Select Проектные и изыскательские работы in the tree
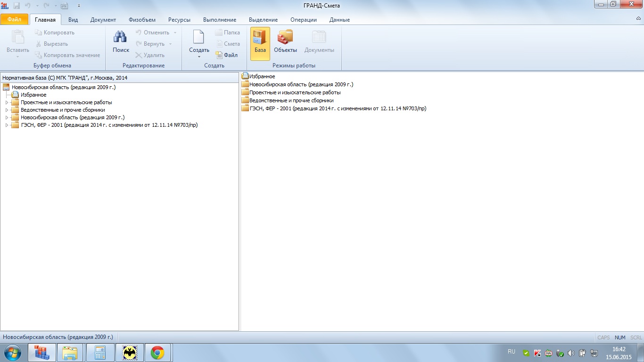This screenshot has width=644, height=362. (66, 102)
